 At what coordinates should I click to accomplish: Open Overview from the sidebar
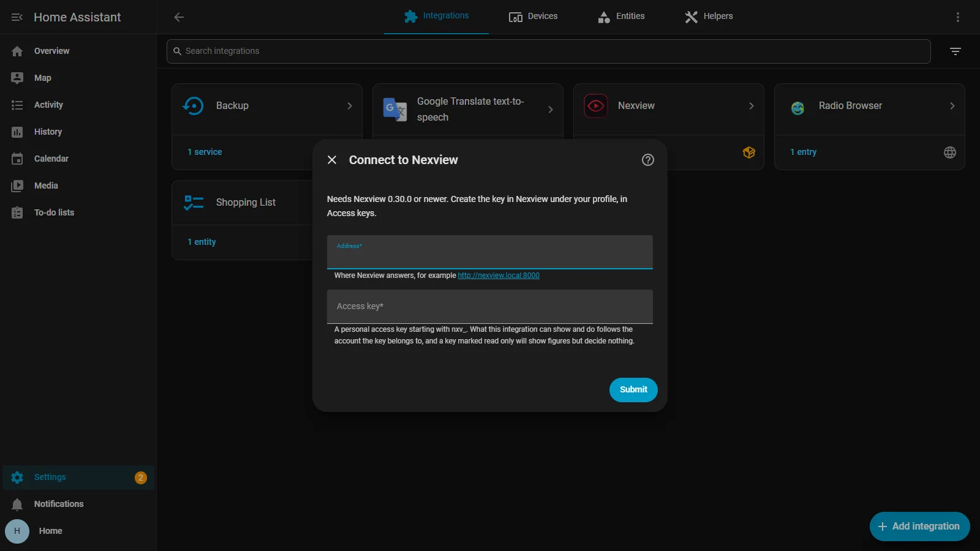click(x=78, y=51)
